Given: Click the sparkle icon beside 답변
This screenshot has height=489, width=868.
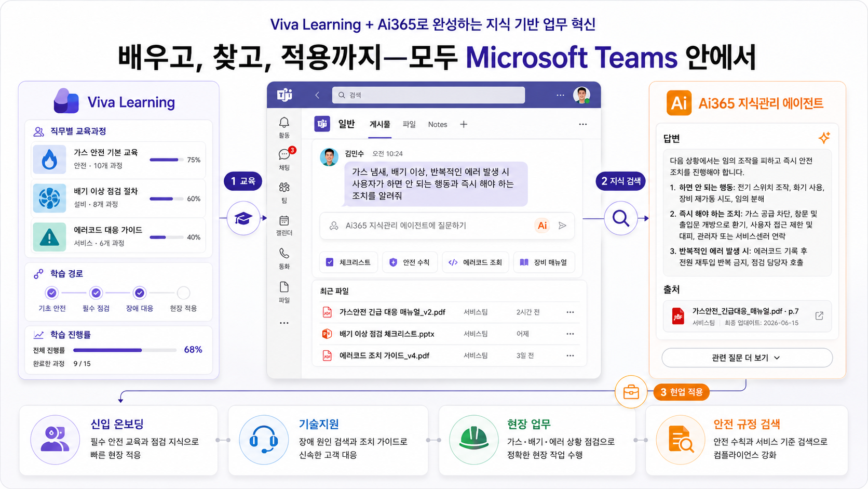Looking at the screenshot, I should [x=824, y=138].
